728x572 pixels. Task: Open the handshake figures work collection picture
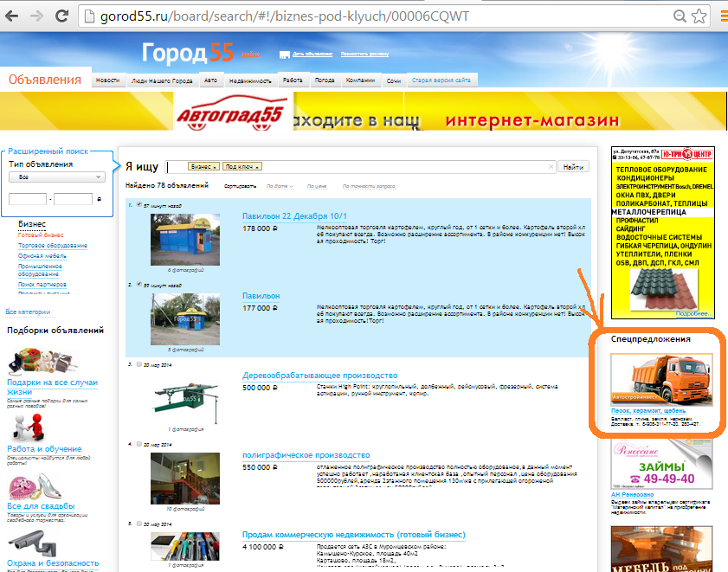coord(28,428)
